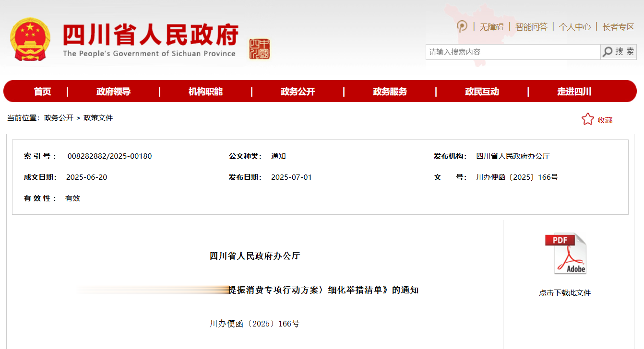Select the 成文日期 value 2025-06-20
Viewport: 644px width, 349px height.
(x=87, y=177)
